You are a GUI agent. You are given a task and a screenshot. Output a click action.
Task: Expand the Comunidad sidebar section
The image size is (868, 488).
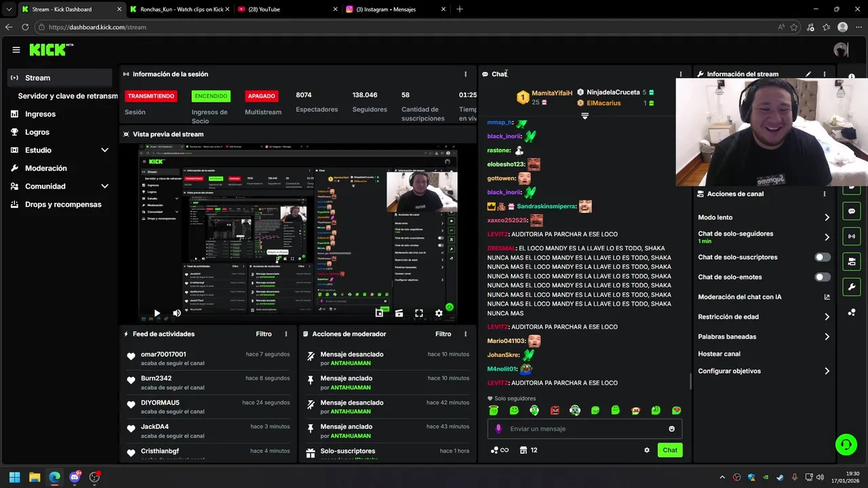click(x=60, y=186)
